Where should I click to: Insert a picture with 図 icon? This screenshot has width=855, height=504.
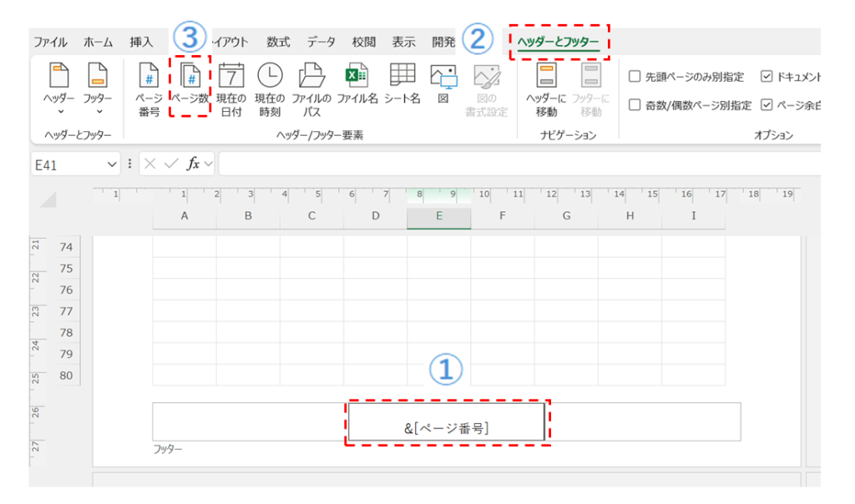443,88
